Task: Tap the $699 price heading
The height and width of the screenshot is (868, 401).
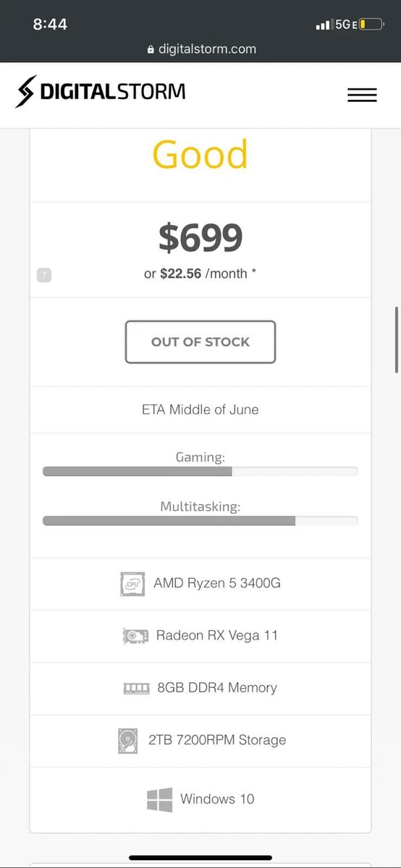Action: [200, 238]
